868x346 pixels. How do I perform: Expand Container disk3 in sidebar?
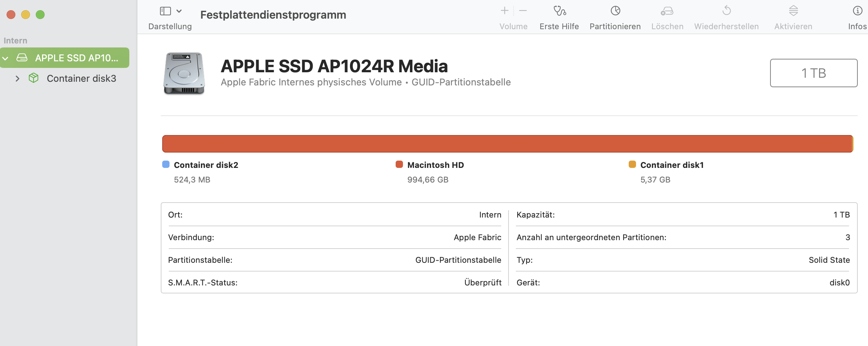click(17, 78)
